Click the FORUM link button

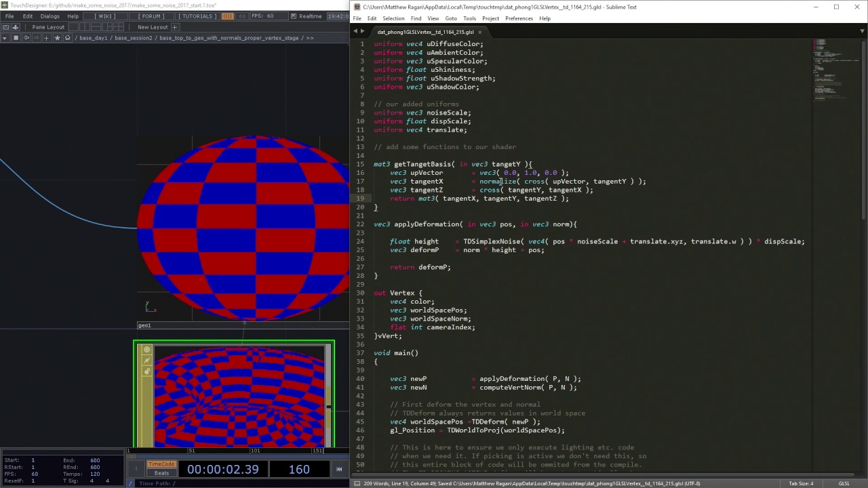pyautogui.click(x=151, y=16)
